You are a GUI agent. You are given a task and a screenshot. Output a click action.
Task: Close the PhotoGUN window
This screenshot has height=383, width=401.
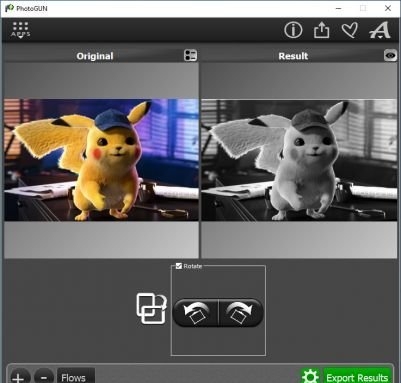coord(388,8)
